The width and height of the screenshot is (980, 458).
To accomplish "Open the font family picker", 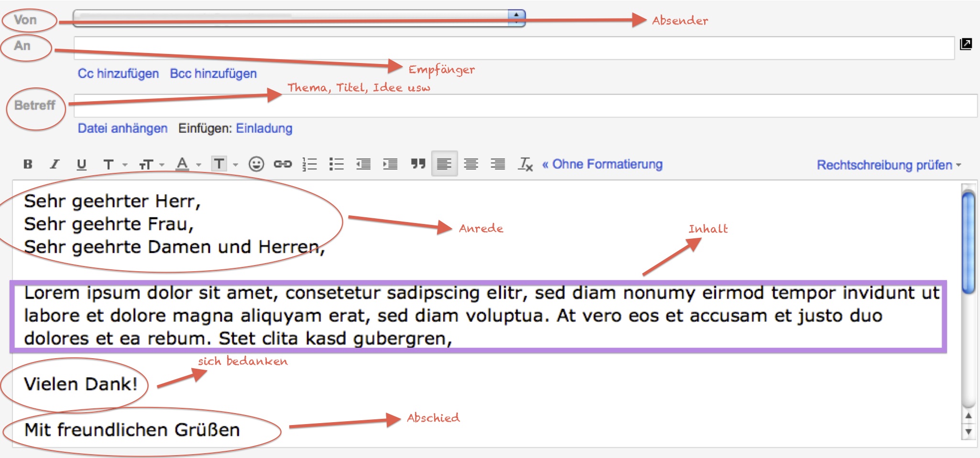I will [115, 165].
